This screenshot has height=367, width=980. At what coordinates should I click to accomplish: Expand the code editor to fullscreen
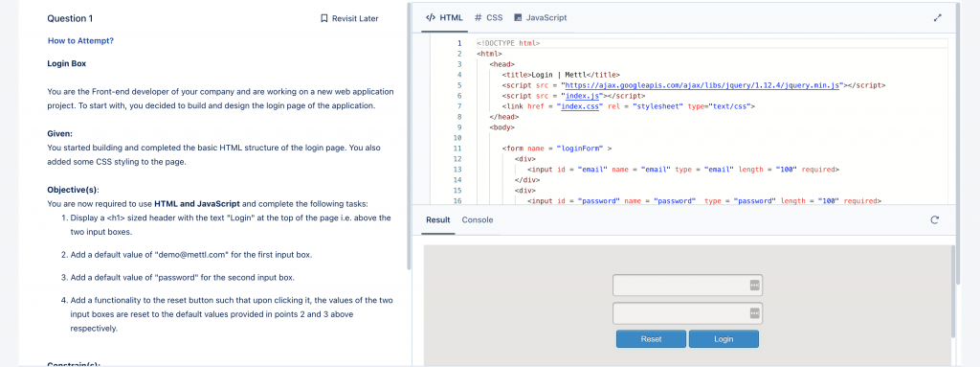point(937,18)
